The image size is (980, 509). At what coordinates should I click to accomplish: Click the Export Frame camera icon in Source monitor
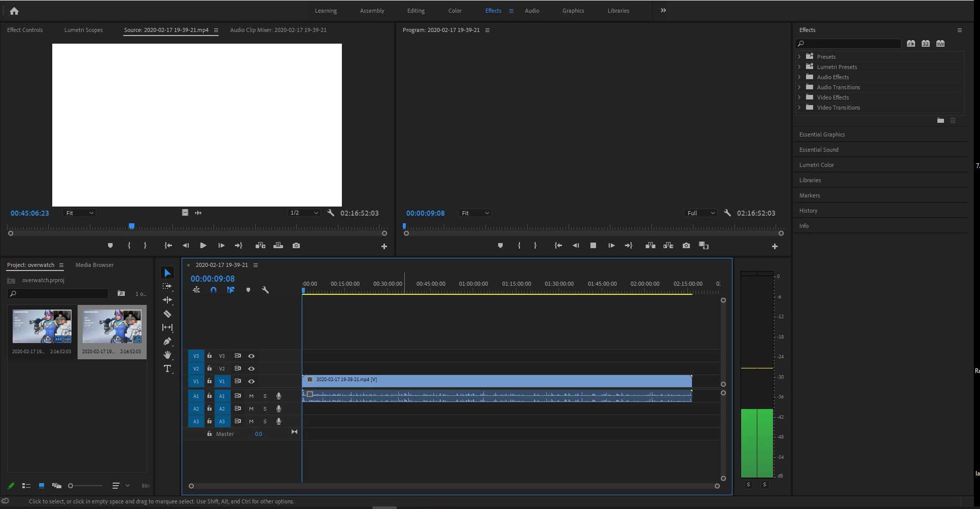tap(296, 246)
